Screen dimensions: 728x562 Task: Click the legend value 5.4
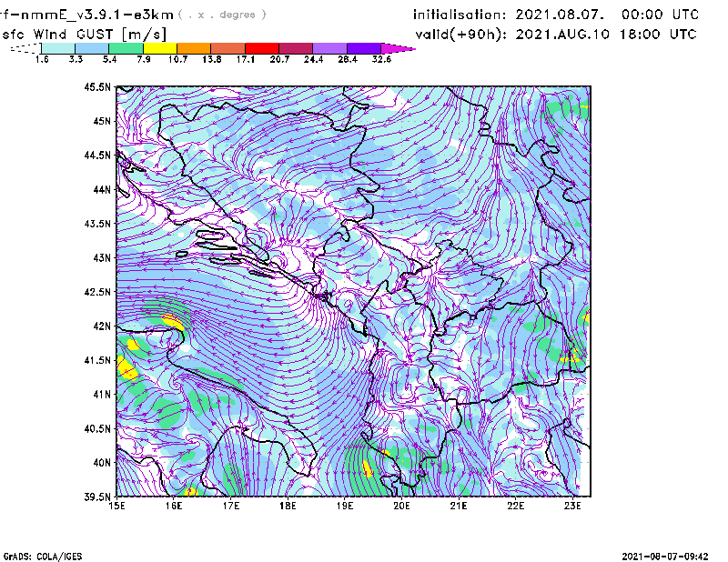(x=109, y=59)
